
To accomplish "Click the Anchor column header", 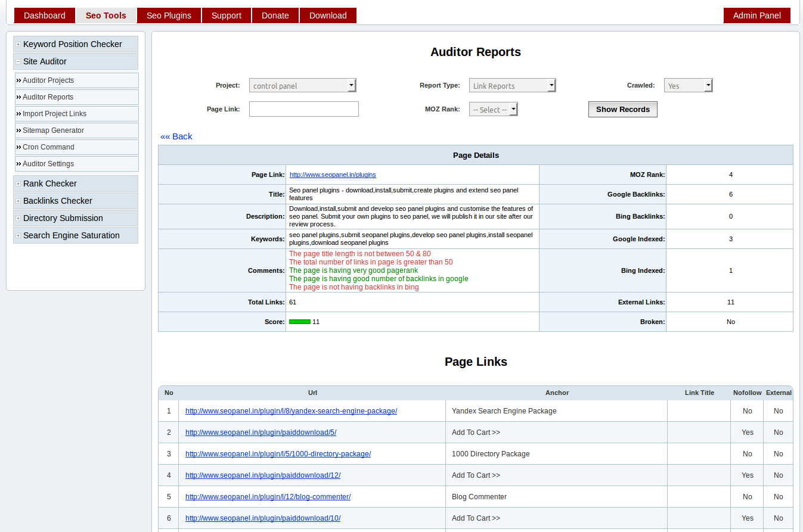I will pos(557,393).
